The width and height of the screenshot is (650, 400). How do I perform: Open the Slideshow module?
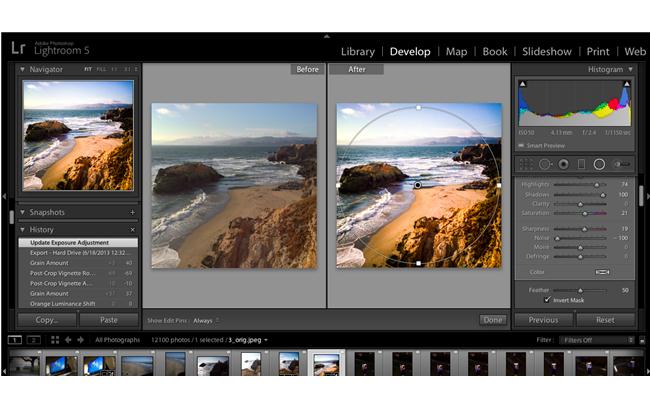coord(547,51)
